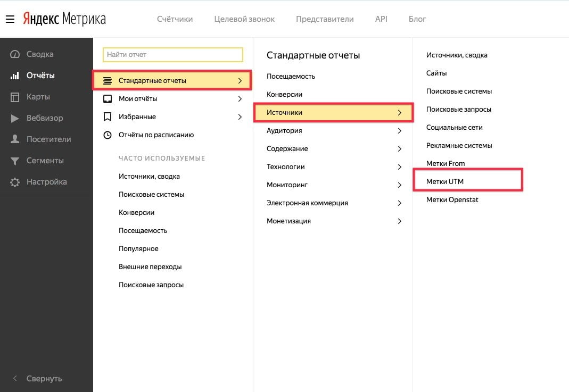Go to Посетители in sidebar

(x=48, y=139)
